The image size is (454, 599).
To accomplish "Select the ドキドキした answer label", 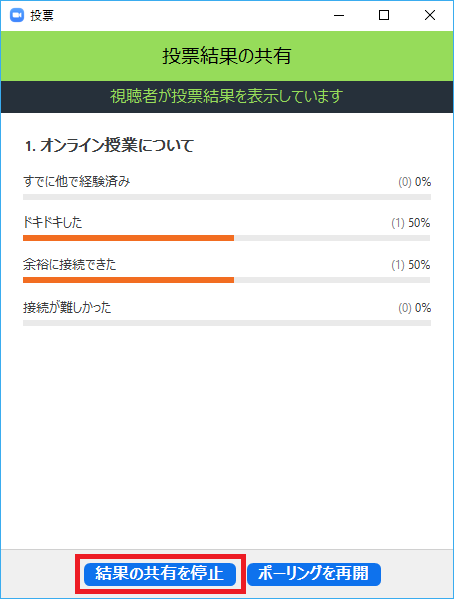I will pos(53,222).
